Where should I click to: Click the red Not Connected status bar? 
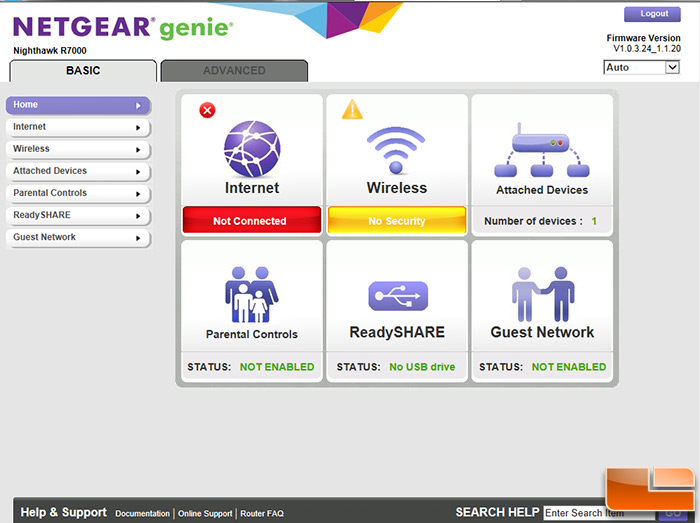[x=252, y=220]
